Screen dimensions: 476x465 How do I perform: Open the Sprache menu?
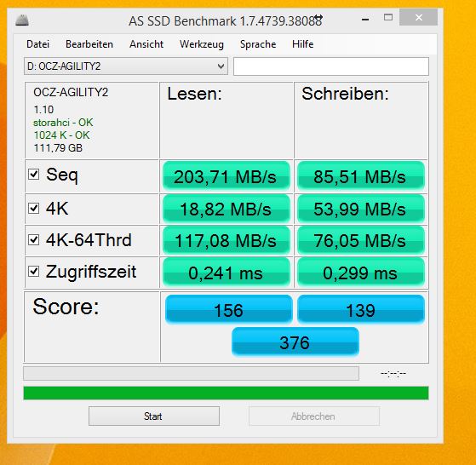point(258,44)
